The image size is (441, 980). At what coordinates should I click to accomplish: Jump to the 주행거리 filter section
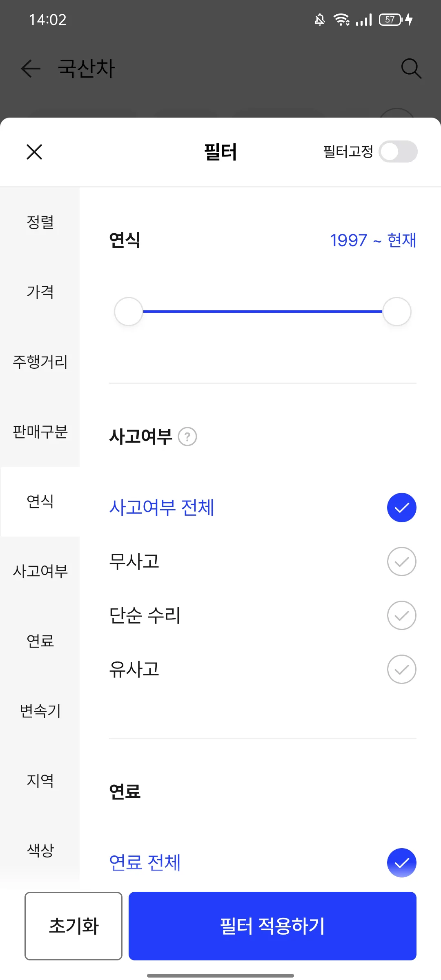(40, 362)
